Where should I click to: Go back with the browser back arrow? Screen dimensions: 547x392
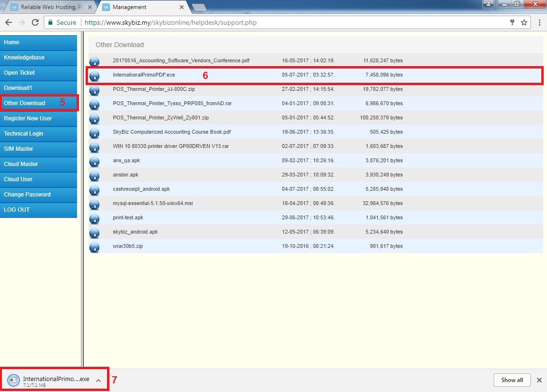coord(8,22)
